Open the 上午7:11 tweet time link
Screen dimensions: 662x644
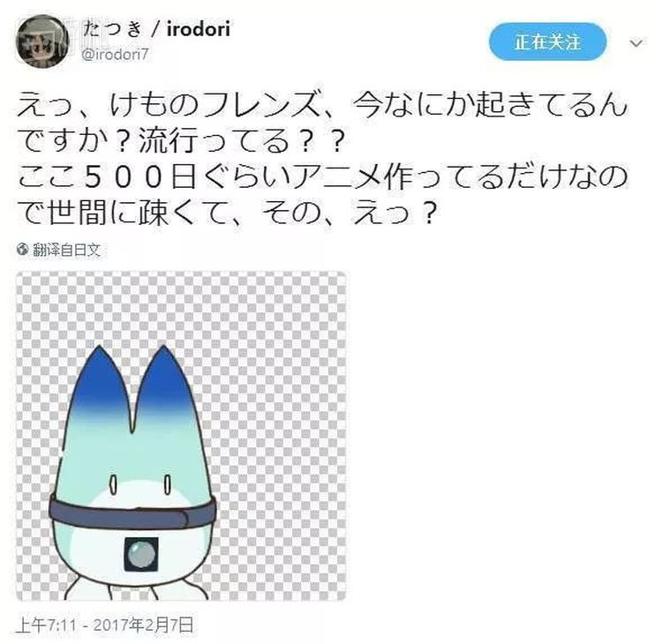point(46,625)
